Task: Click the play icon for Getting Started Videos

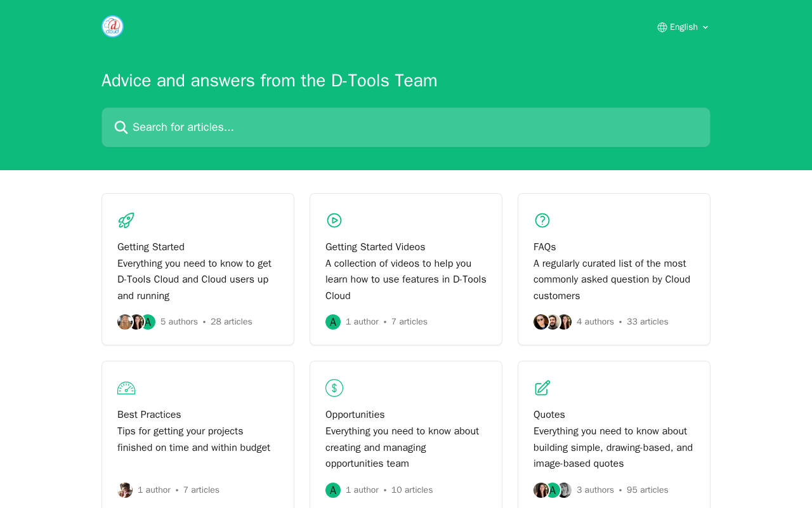Action: coord(334,220)
